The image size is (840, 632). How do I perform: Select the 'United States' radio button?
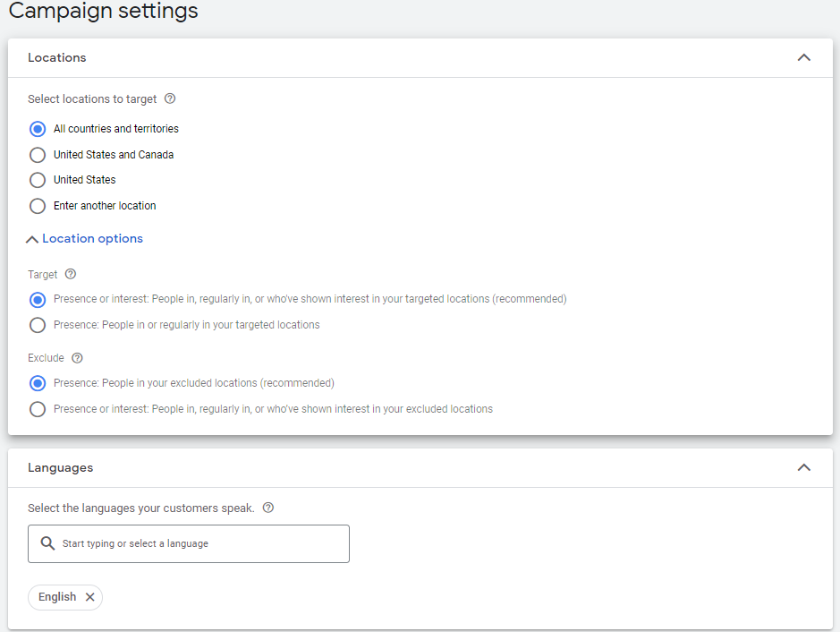pos(38,180)
